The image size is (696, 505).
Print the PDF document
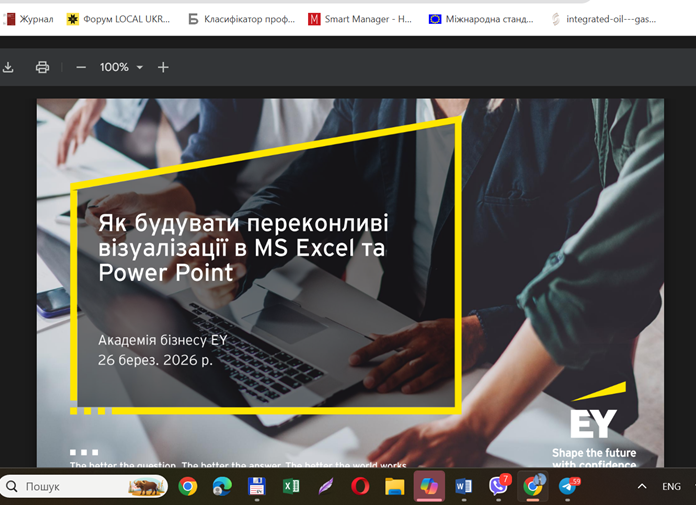point(42,67)
